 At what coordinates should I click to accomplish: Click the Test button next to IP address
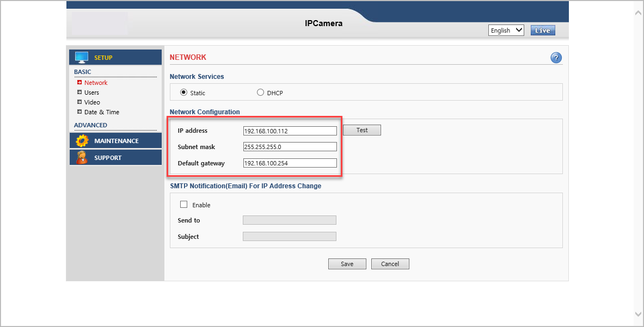click(x=362, y=130)
